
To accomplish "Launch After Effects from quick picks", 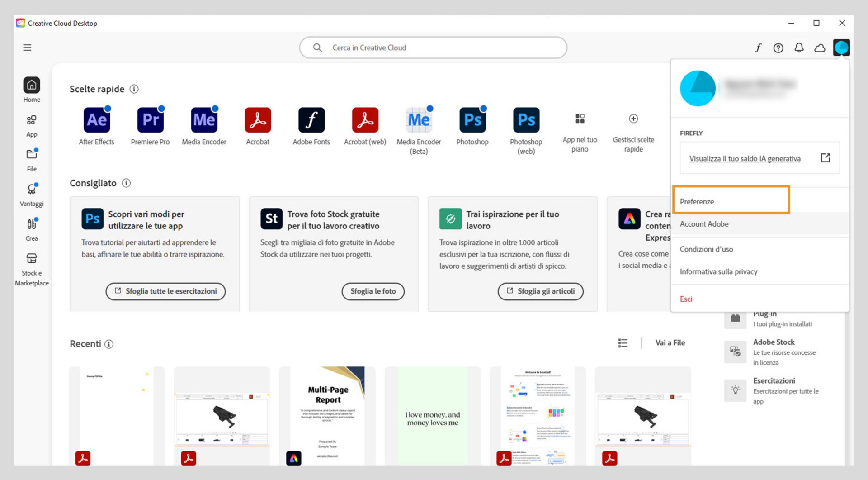I will tap(97, 120).
